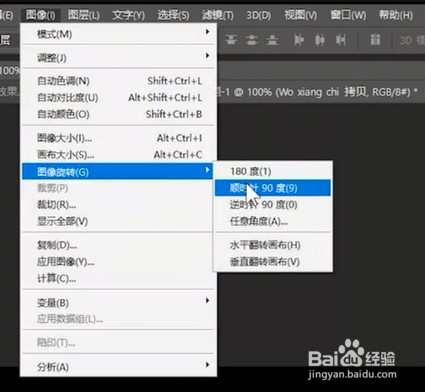Click Distribute Right Edges icon
Screen dimensions: 425x392
pos(341,40)
